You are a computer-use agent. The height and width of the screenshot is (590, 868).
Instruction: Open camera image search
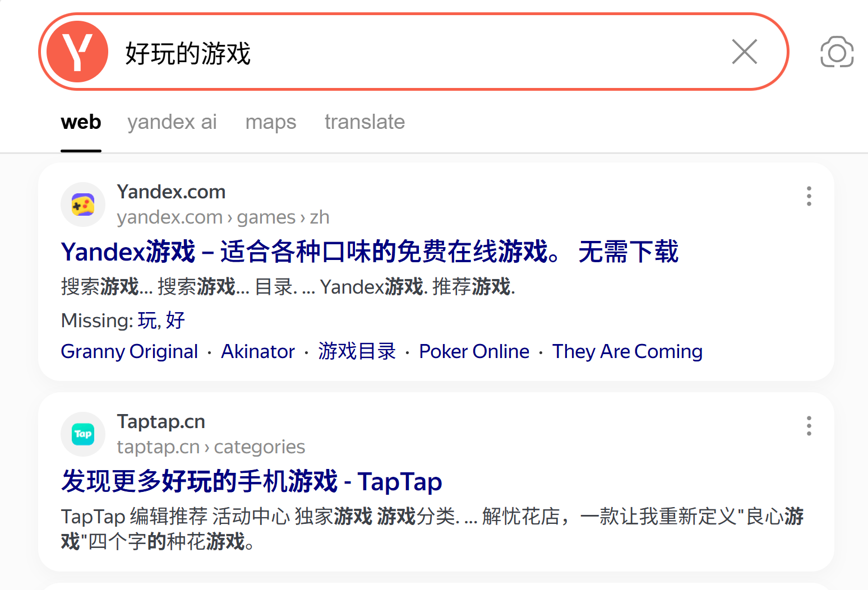coord(837,52)
